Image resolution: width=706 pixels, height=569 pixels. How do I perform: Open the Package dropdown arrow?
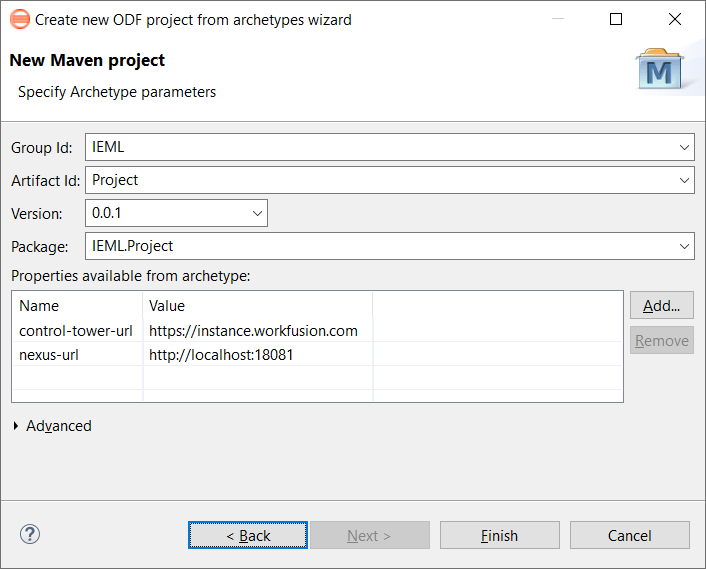[x=684, y=246]
